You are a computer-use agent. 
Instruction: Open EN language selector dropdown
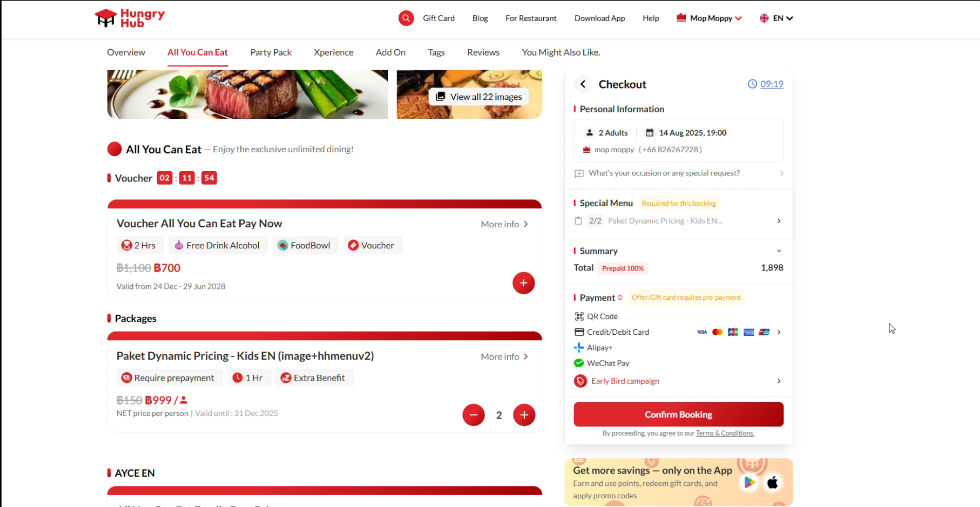(776, 18)
